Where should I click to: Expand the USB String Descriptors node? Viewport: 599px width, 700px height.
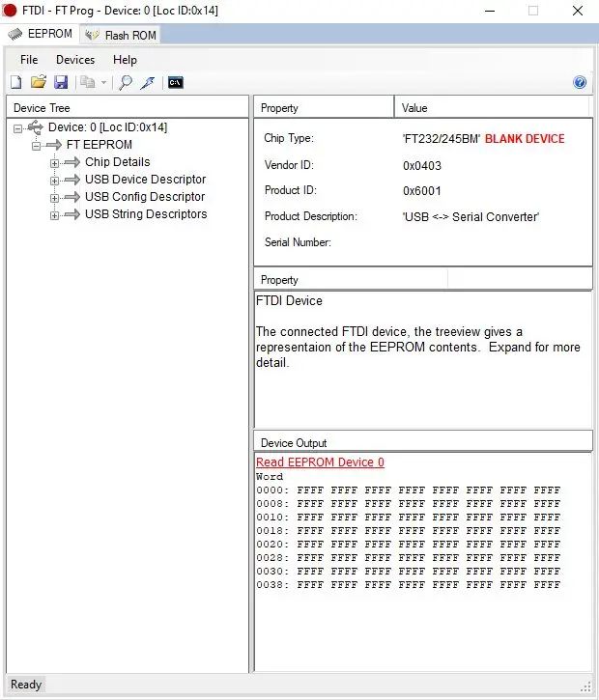[54, 215]
